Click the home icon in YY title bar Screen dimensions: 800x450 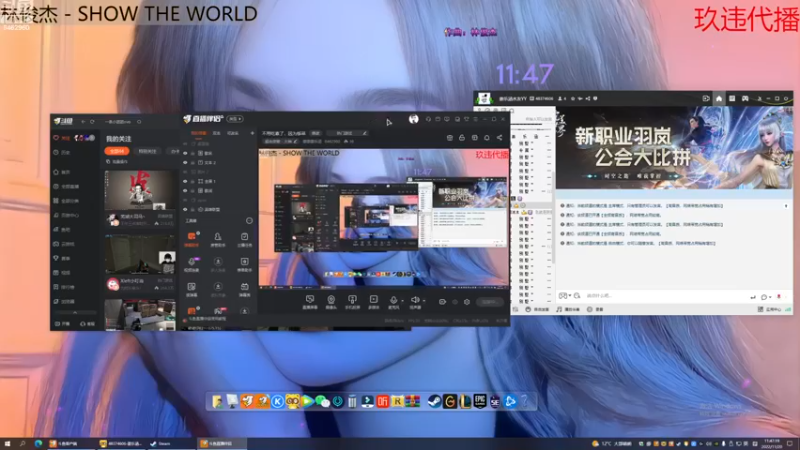point(719,98)
